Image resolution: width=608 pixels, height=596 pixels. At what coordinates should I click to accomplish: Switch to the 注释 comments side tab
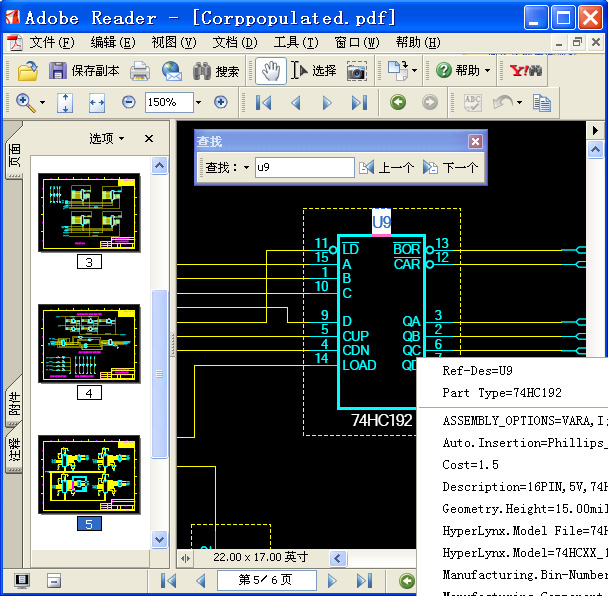pos(15,453)
